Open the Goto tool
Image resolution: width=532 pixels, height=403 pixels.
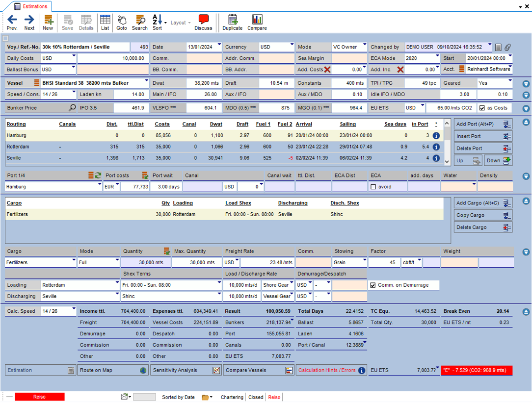[x=121, y=23]
